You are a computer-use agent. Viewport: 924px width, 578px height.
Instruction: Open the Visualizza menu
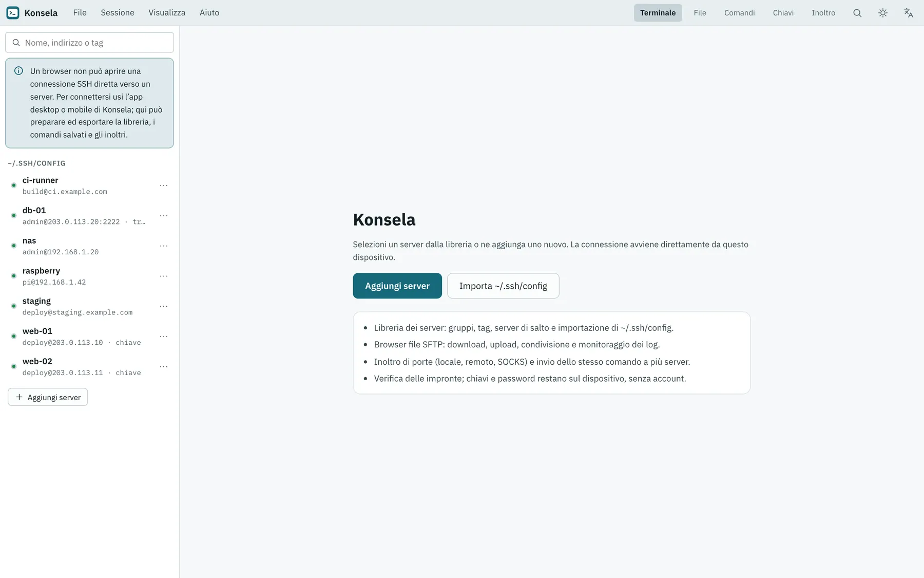pyautogui.click(x=167, y=13)
